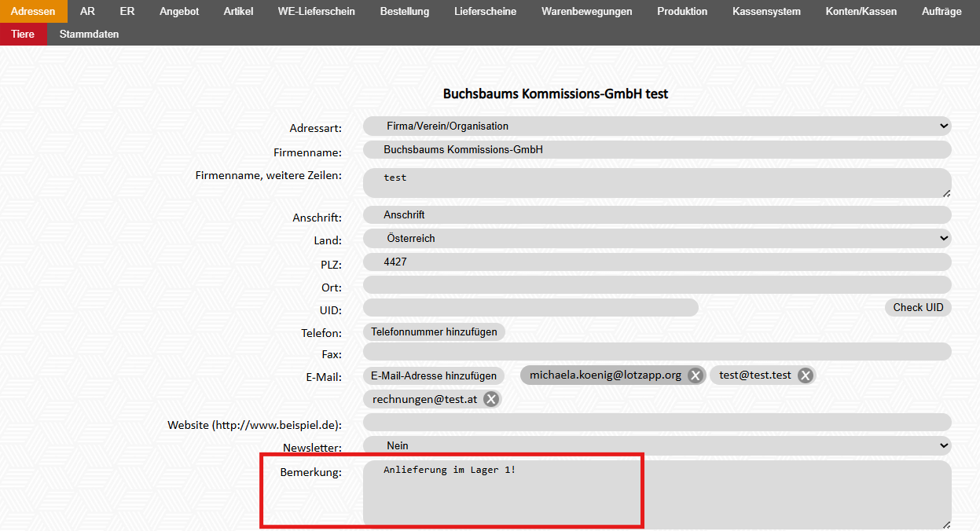Open the Warenbewegungen menu
The image size is (980, 531).
point(587,11)
